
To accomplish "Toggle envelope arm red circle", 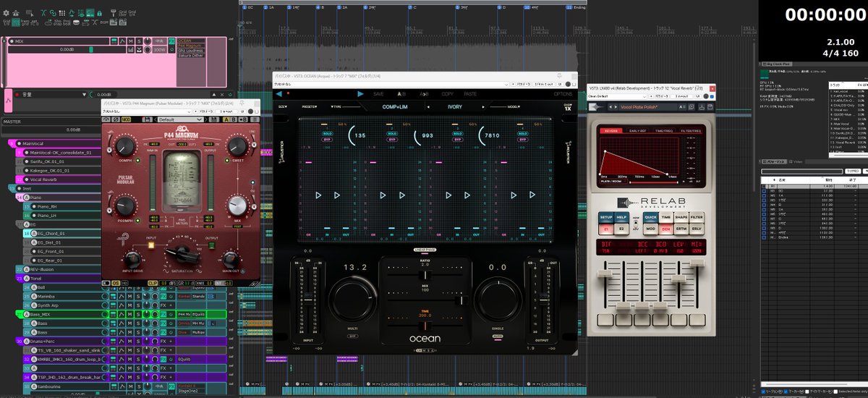I will (17, 95).
